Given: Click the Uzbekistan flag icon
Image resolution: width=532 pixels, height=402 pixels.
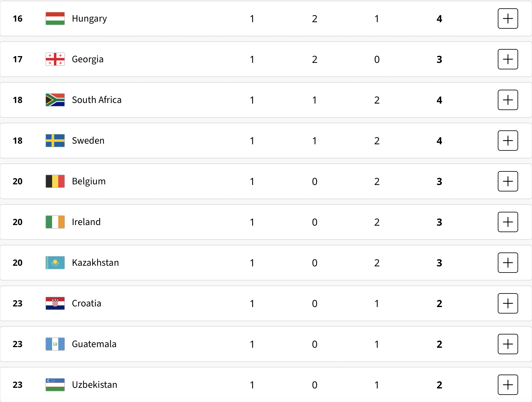Looking at the screenshot, I should pyautogui.click(x=55, y=385).
